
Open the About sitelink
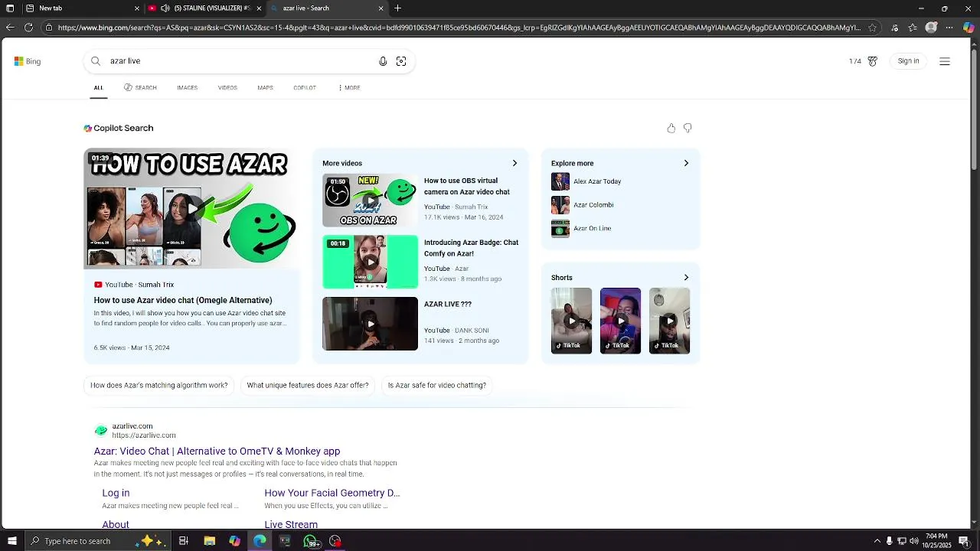[116, 524]
